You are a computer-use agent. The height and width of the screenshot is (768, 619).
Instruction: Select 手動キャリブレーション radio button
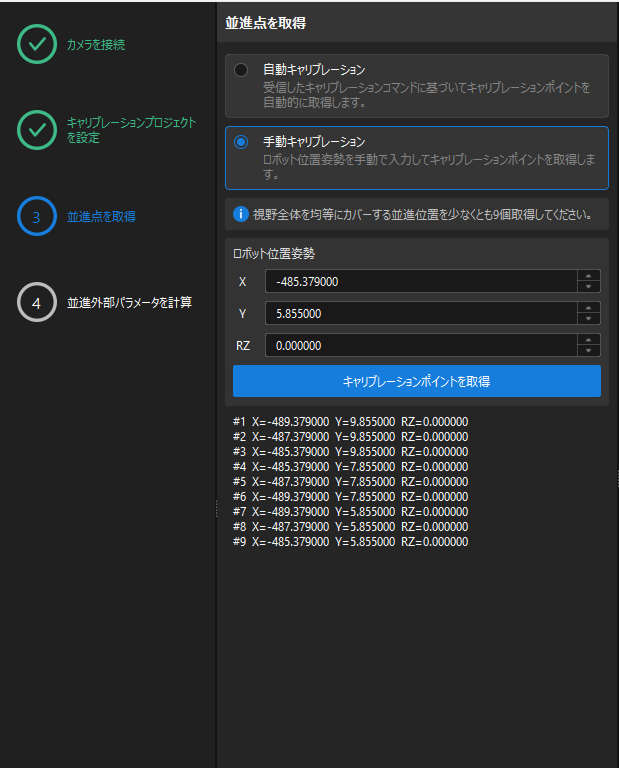[241, 142]
